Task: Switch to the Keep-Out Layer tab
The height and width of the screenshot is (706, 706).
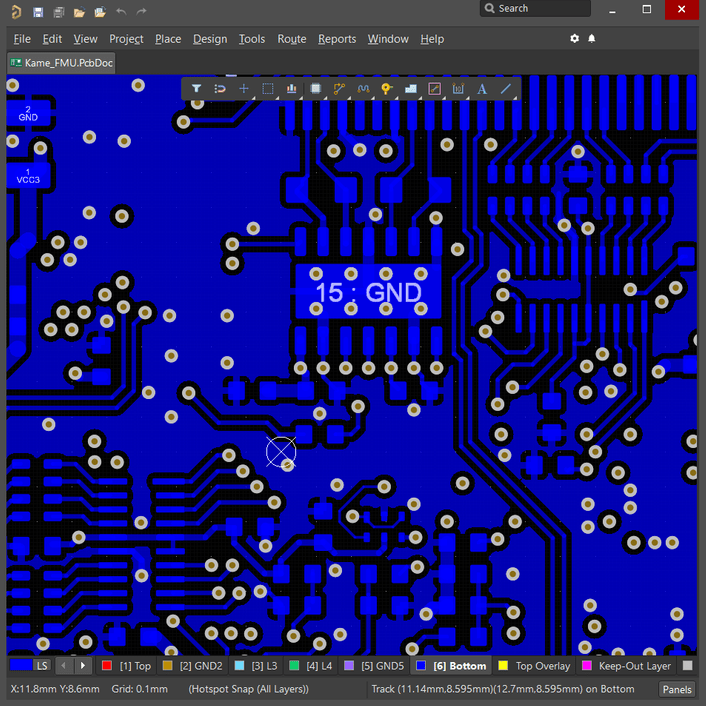Action: click(627, 665)
